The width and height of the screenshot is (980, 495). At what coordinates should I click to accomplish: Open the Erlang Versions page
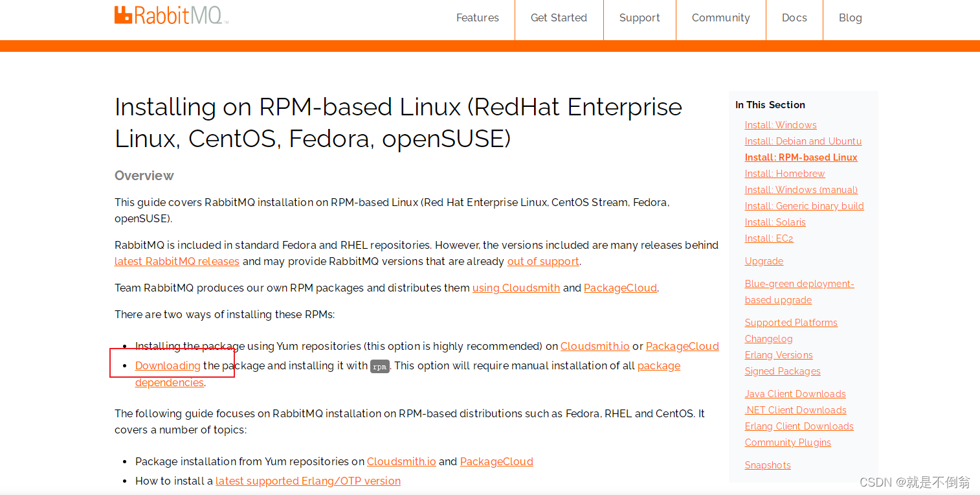tap(779, 354)
